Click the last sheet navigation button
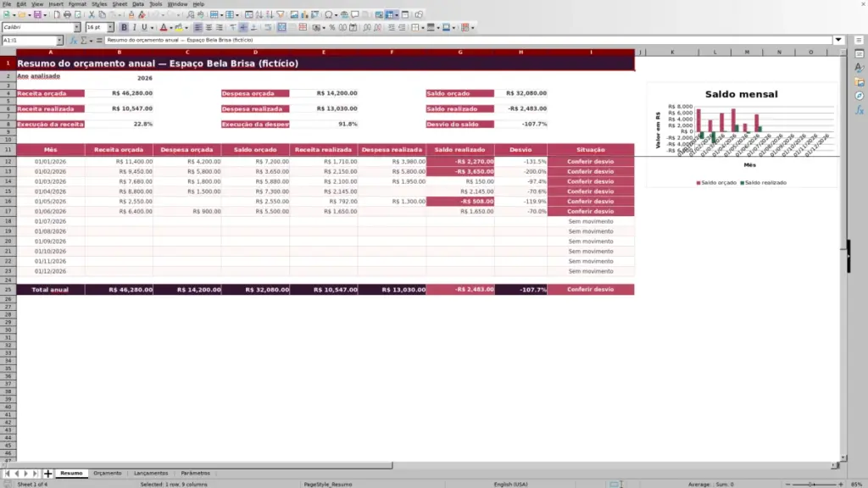868x488 pixels. click(35, 474)
